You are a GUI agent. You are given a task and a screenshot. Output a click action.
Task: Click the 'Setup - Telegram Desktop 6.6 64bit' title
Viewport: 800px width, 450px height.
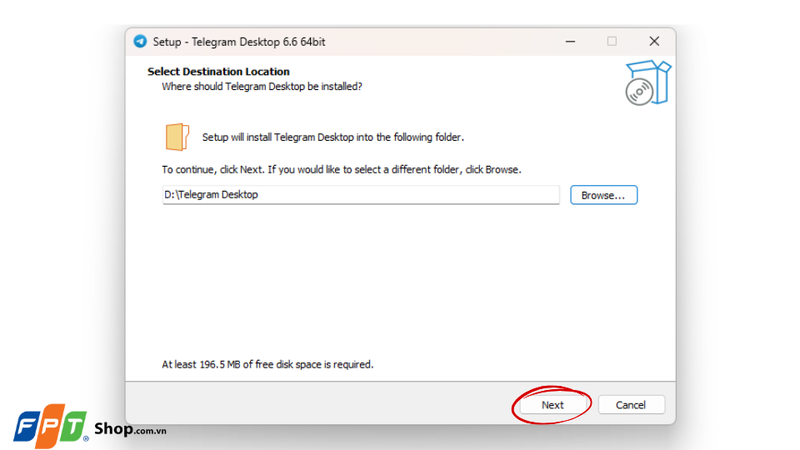pos(239,42)
